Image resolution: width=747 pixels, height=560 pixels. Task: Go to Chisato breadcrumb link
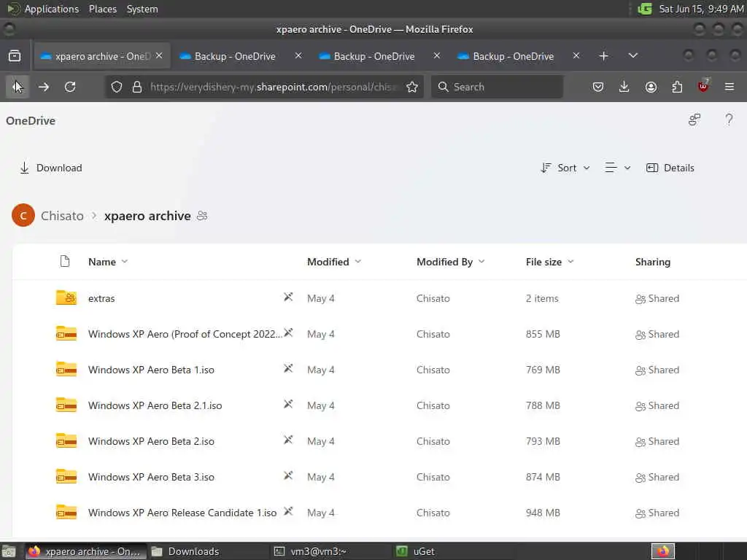(x=62, y=216)
